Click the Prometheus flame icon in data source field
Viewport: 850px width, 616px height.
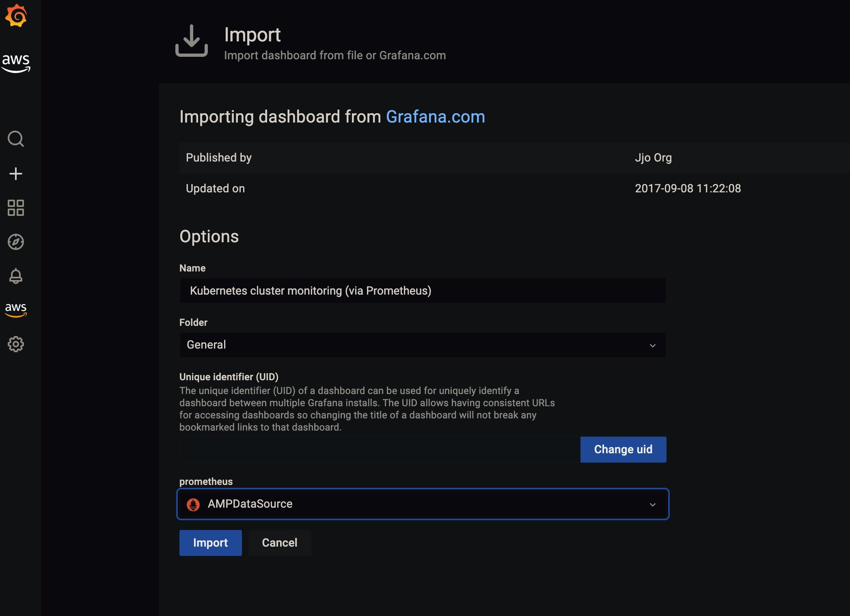click(x=193, y=504)
